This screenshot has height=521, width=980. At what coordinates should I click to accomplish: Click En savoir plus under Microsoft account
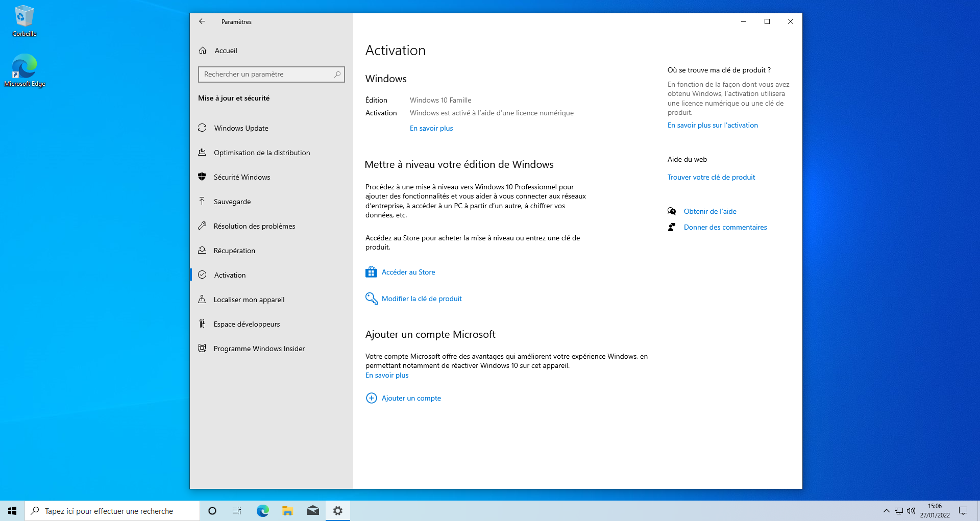pos(387,376)
